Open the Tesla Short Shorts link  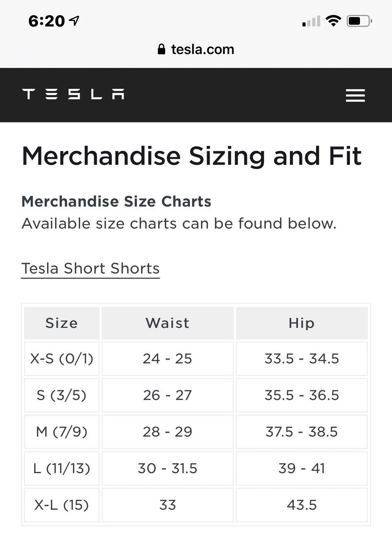click(91, 269)
